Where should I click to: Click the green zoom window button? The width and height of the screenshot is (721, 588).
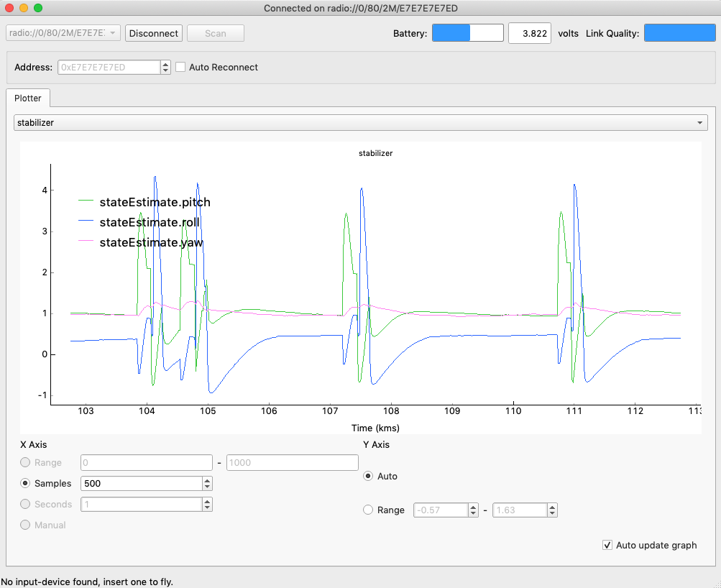(x=38, y=8)
